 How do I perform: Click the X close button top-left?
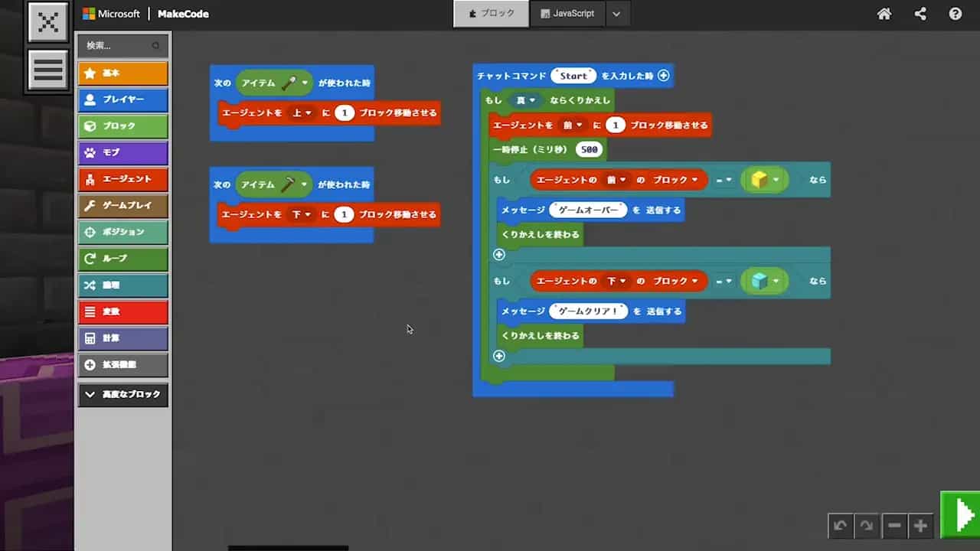tap(48, 22)
